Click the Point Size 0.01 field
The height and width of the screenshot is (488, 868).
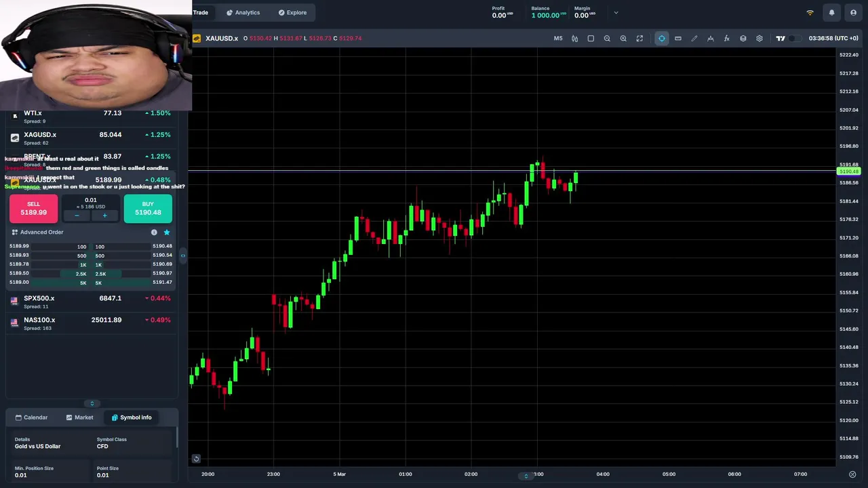tap(133, 472)
